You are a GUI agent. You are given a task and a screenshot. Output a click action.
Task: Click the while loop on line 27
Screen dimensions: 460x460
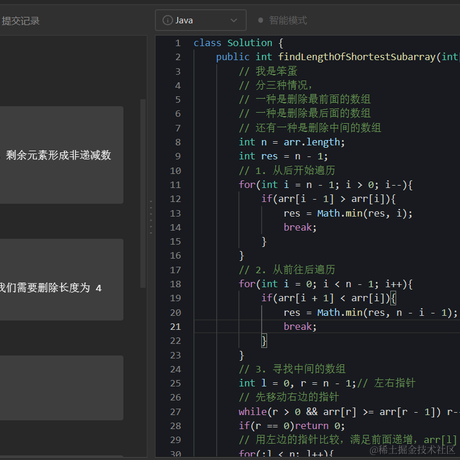tap(349, 412)
